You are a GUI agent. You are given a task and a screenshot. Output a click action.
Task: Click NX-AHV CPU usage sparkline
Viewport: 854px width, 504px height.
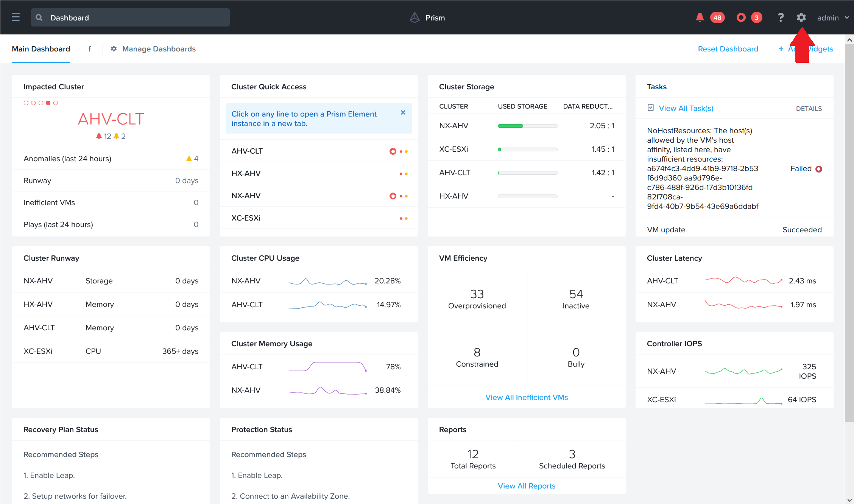pyautogui.click(x=328, y=281)
